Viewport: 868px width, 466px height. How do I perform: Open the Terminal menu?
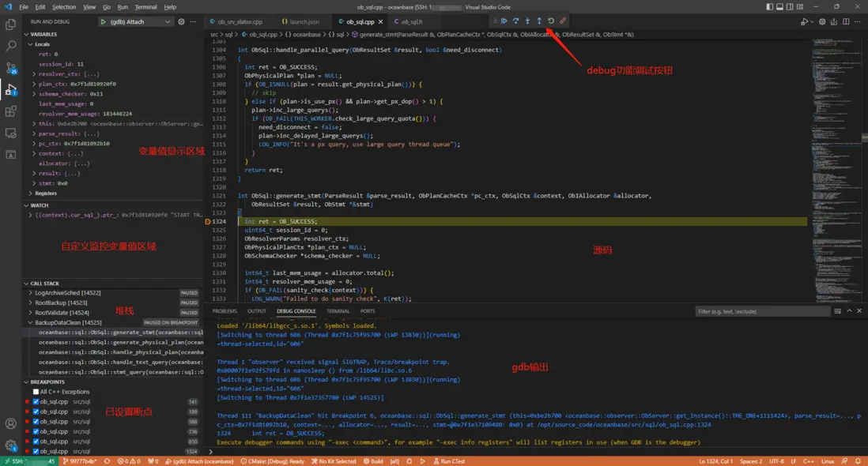(145, 7)
